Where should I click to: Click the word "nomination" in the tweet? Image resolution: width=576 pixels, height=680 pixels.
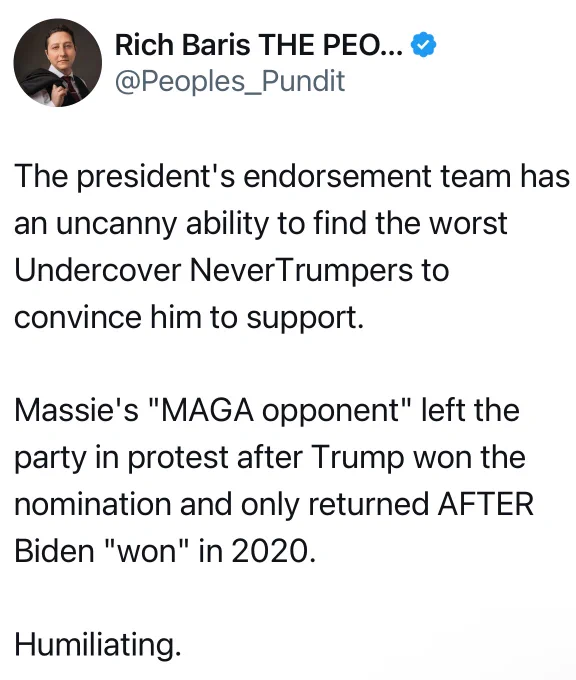(x=93, y=504)
